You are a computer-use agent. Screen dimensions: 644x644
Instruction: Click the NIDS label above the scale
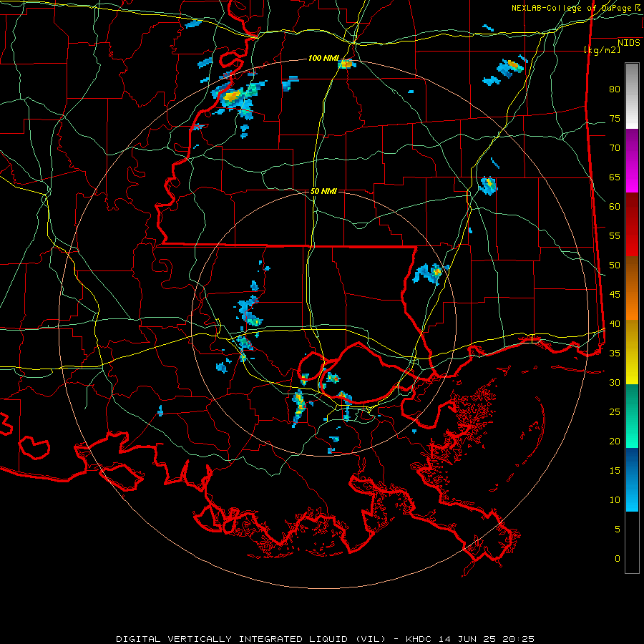coord(628,43)
